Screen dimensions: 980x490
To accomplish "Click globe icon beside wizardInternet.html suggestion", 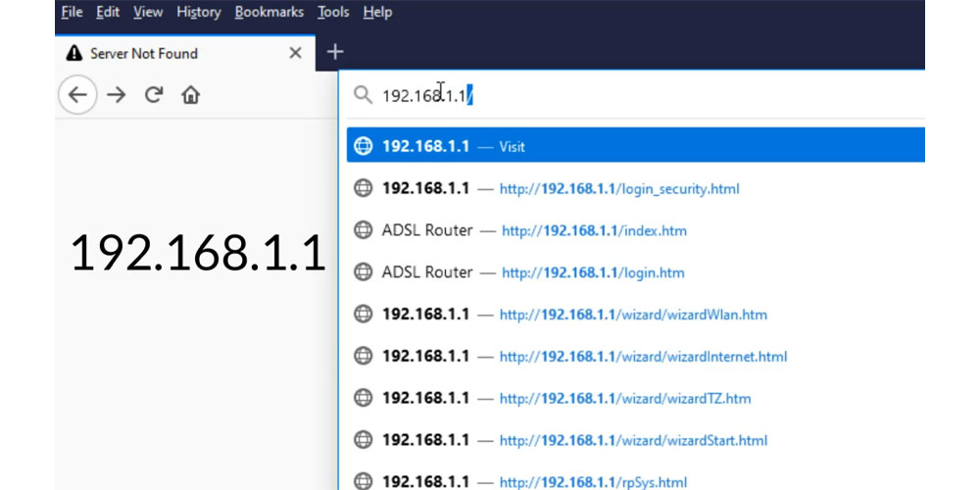I will click(x=364, y=357).
